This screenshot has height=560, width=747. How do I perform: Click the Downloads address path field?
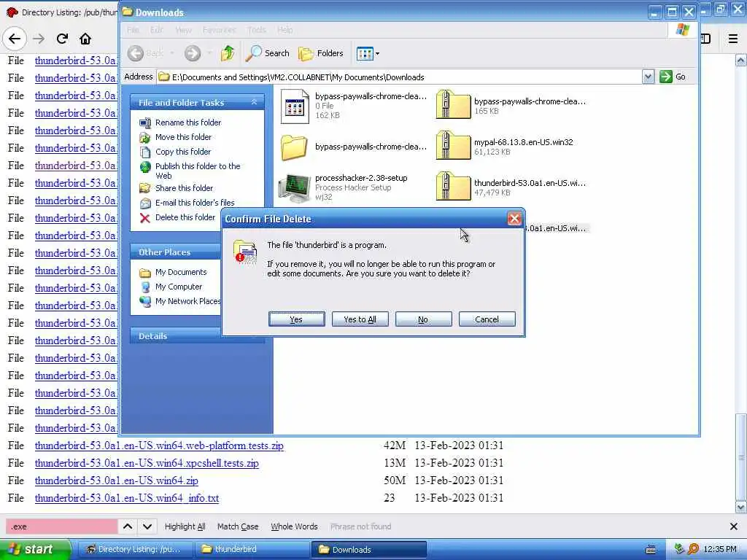pos(399,77)
